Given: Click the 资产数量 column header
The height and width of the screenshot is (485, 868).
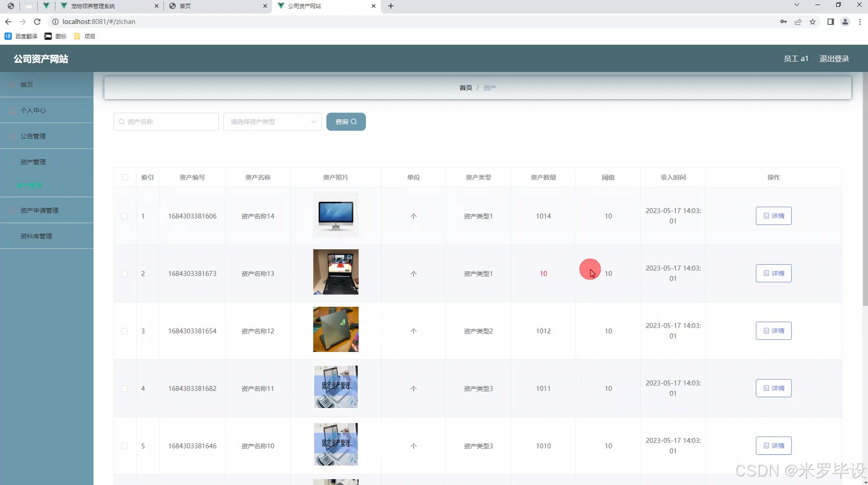Looking at the screenshot, I should tap(543, 177).
